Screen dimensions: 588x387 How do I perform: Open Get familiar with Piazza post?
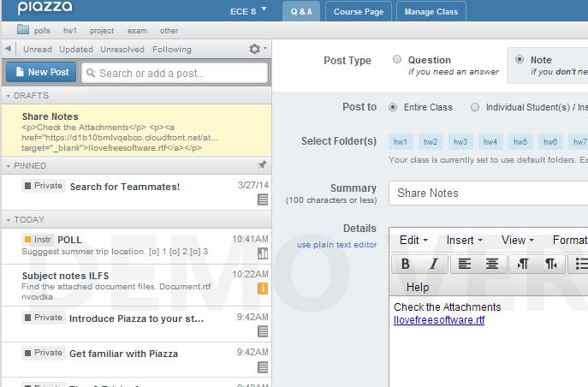(136, 360)
